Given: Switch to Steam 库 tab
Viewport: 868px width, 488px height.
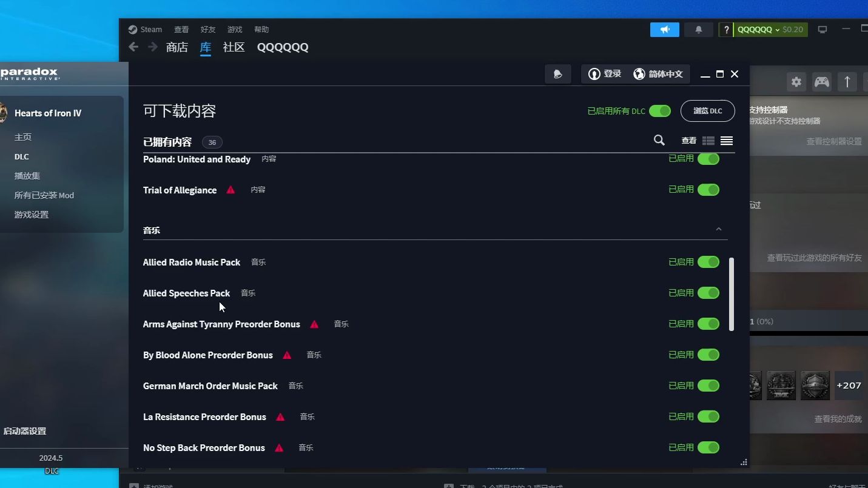Looking at the screenshot, I should pyautogui.click(x=206, y=47).
